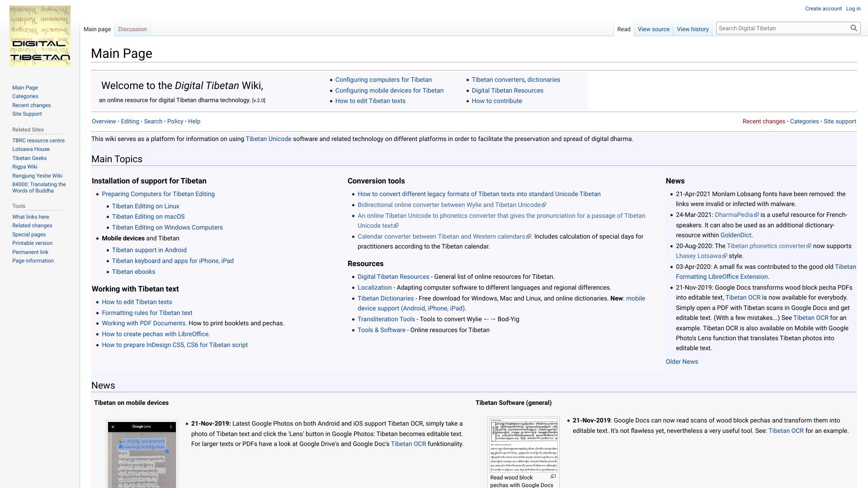Open Localization resource link
The width and height of the screenshot is (868, 488).
(374, 287)
